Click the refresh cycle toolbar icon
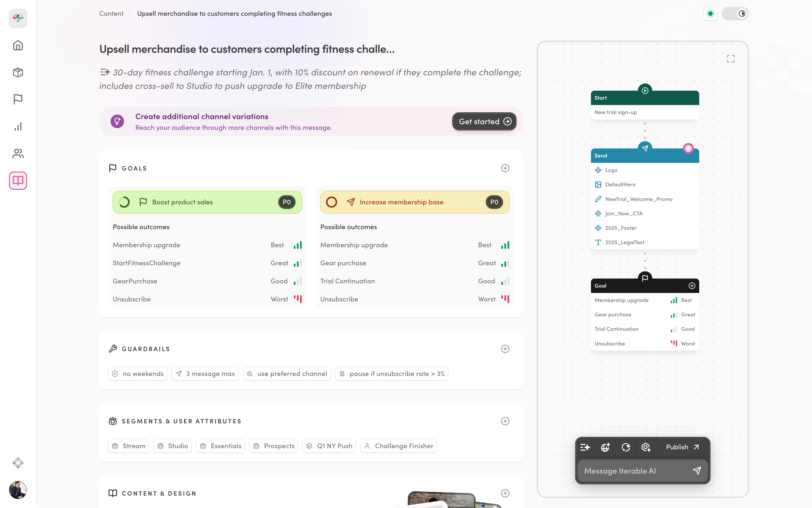 [626, 448]
